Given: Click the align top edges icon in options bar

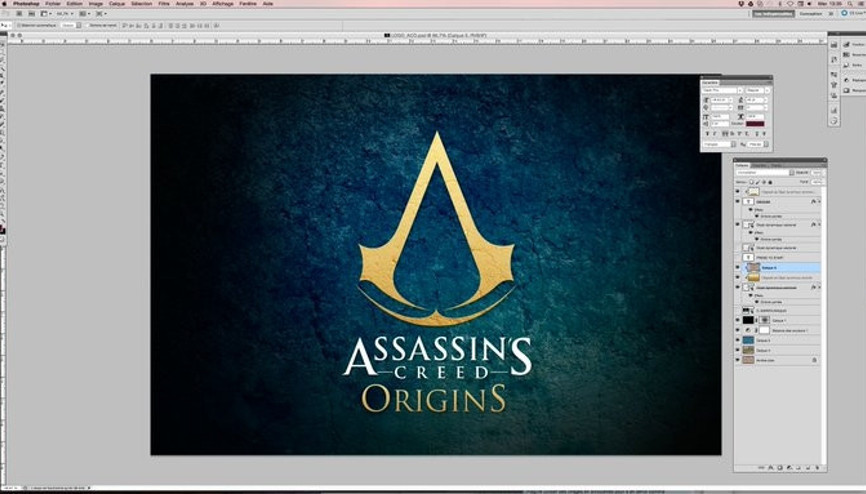Looking at the screenshot, I should (124, 25).
